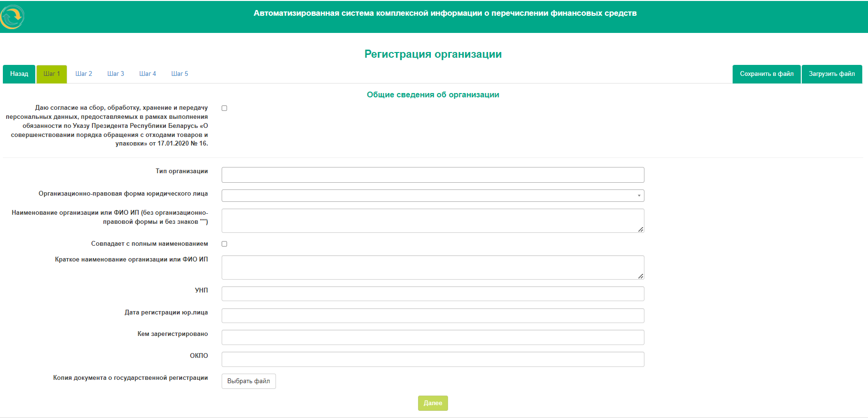Tick the personal data consent checkbox

click(225, 108)
